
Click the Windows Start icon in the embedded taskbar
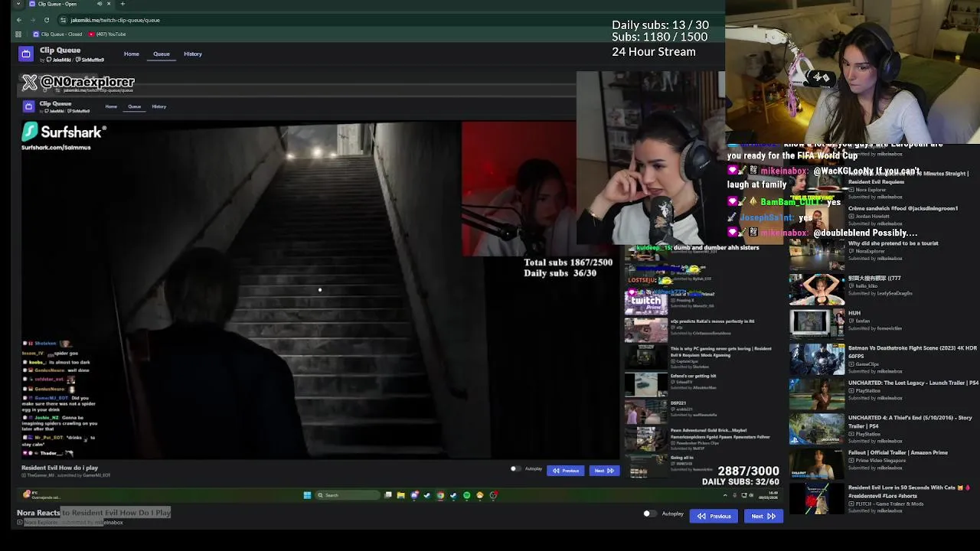(307, 495)
